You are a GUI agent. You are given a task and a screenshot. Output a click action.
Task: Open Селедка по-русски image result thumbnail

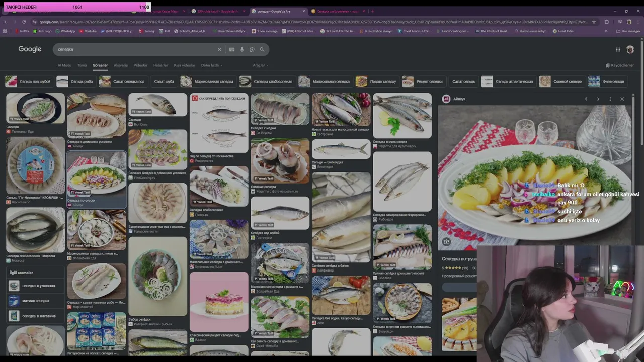tap(97, 173)
